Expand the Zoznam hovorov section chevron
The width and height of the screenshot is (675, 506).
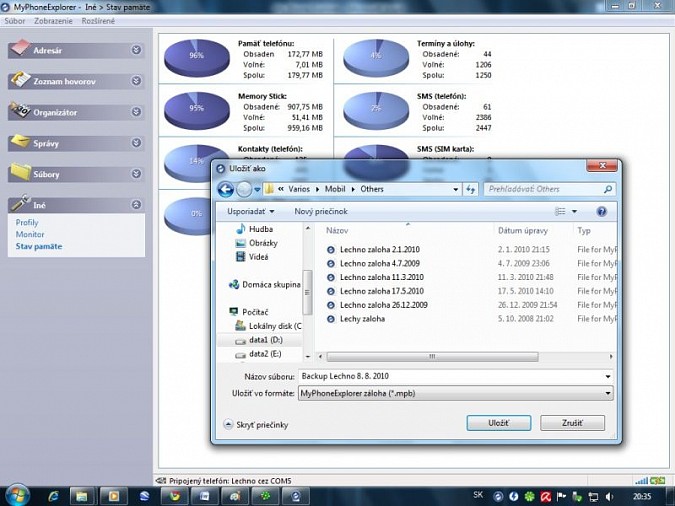[136, 81]
